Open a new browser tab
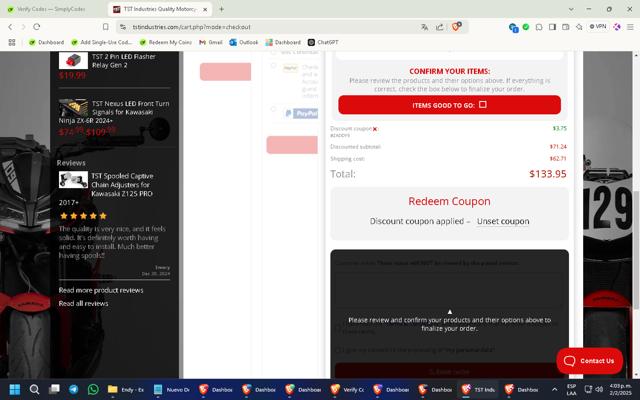The width and height of the screenshot is (640, 400). click(222, 9)
